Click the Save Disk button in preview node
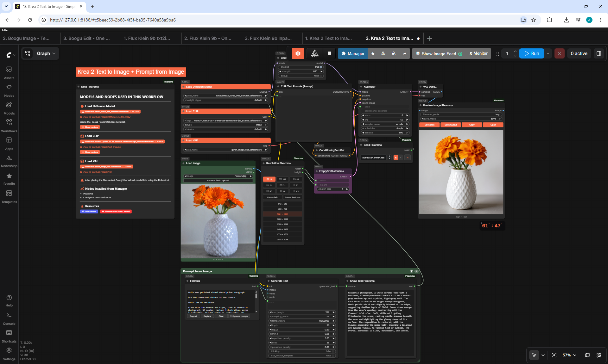 pos(429,125)
